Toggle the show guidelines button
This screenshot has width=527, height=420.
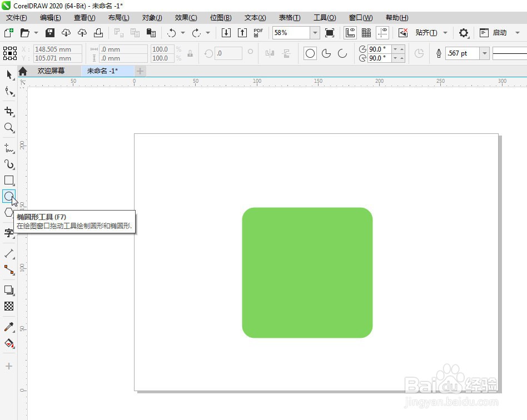point(382,33)
